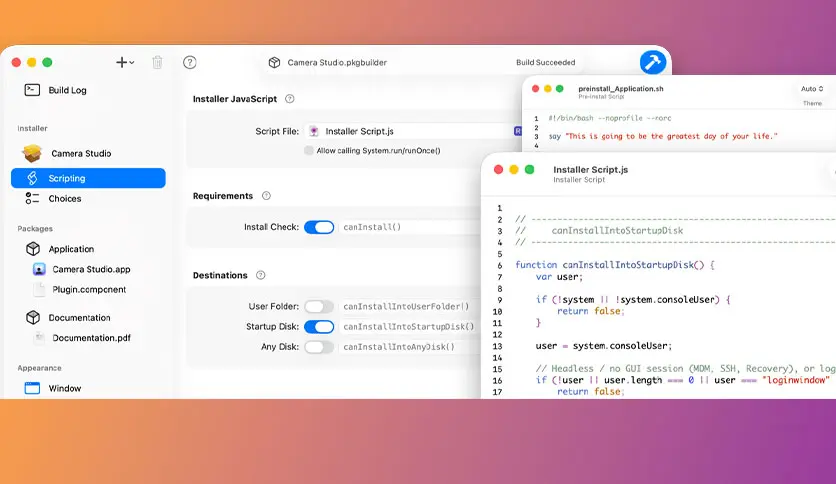Click the Installer sidebar section header
836x484 pixels.
tap(33, 128)
